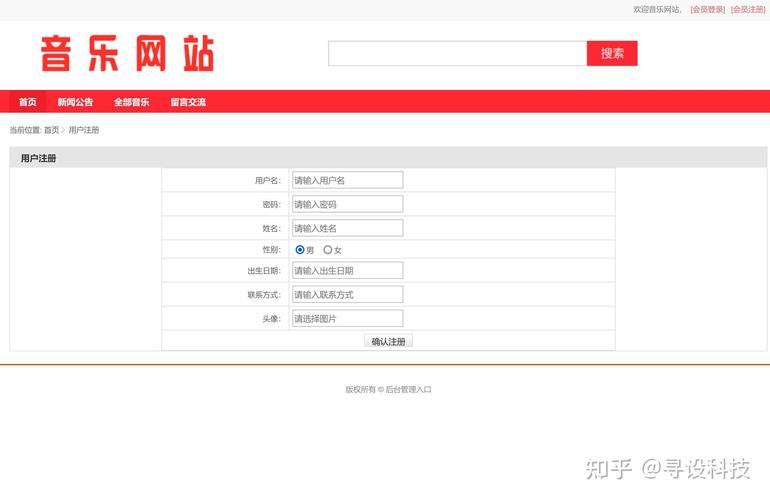Click the 首页 breadcrumb link
770x500 pixels.
[51, 130]
